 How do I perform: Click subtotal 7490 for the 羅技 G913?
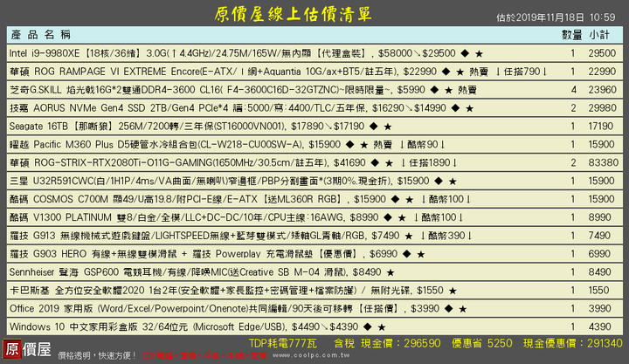(599, 236)
